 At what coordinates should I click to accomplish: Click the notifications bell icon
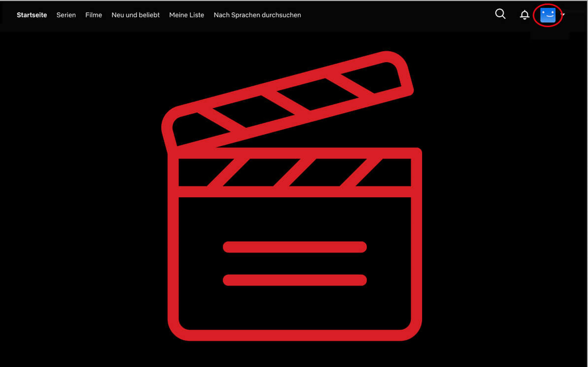pos(525,15)
